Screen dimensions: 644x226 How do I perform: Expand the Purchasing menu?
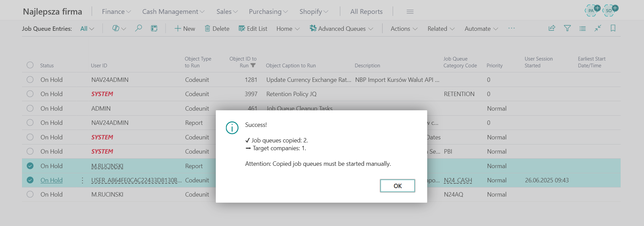(268, 12)
